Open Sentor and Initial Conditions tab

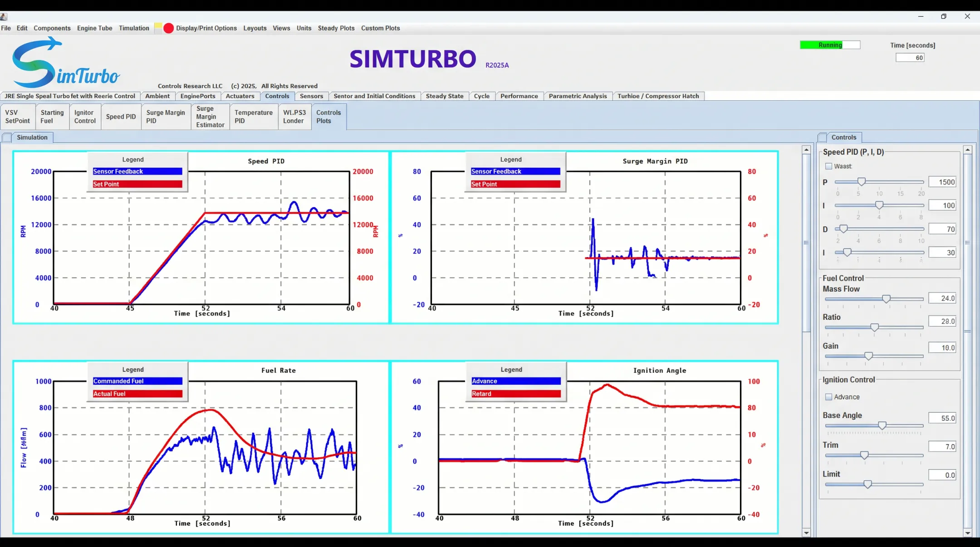(374, 96)
